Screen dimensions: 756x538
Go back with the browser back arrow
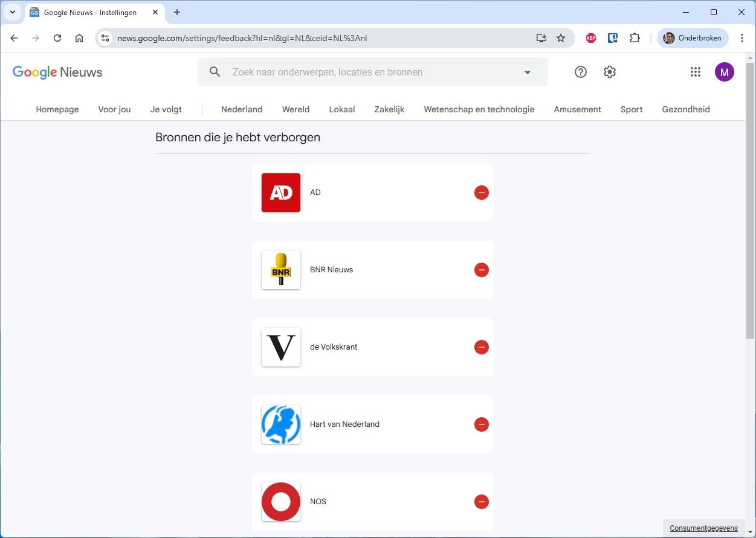[14, 38]
